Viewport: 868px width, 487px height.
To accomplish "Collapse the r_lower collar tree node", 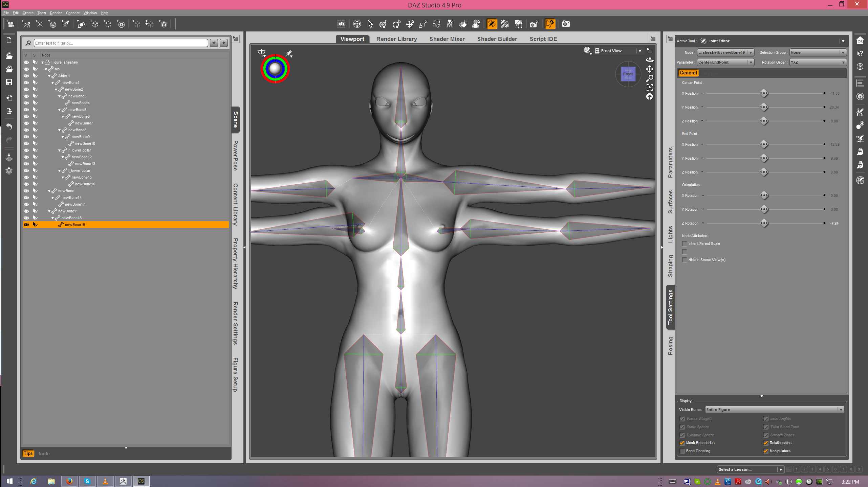I will pyautogui.click(x=59, y=150).
